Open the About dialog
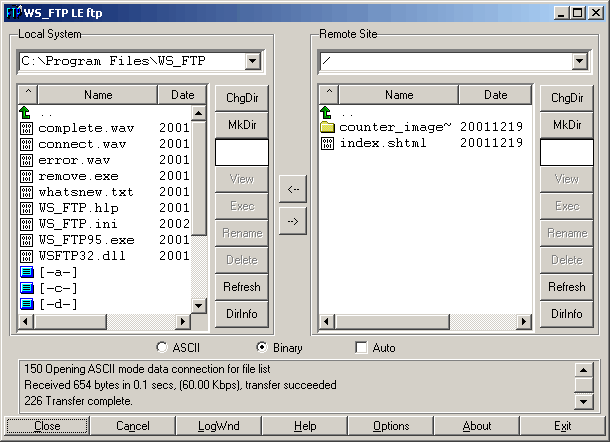 coord(477,426)
